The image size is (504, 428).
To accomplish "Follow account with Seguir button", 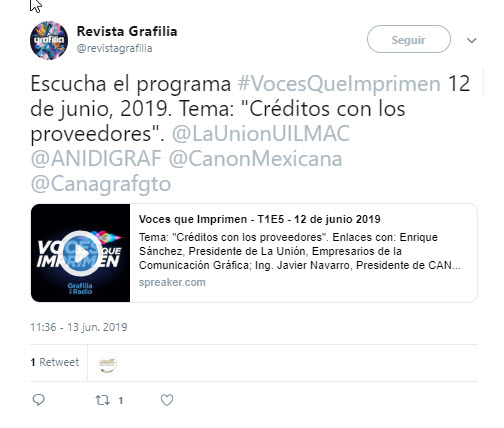I will 409,39.
